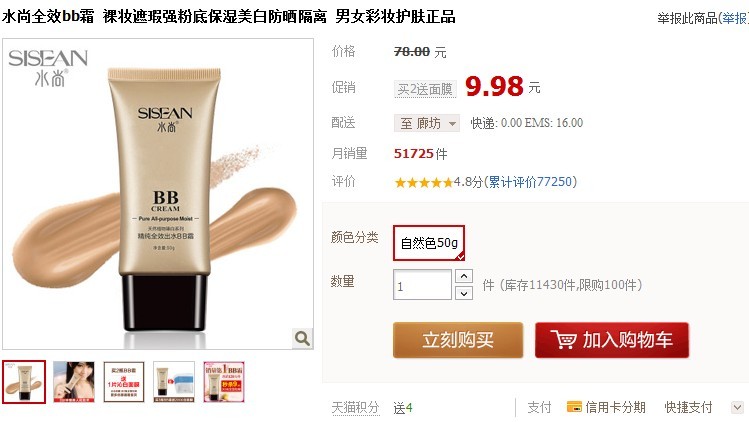The width and height of the screenshot is (749, 422).
Task: Decrease quantity with the down arrow
Action: coord(464,293)
